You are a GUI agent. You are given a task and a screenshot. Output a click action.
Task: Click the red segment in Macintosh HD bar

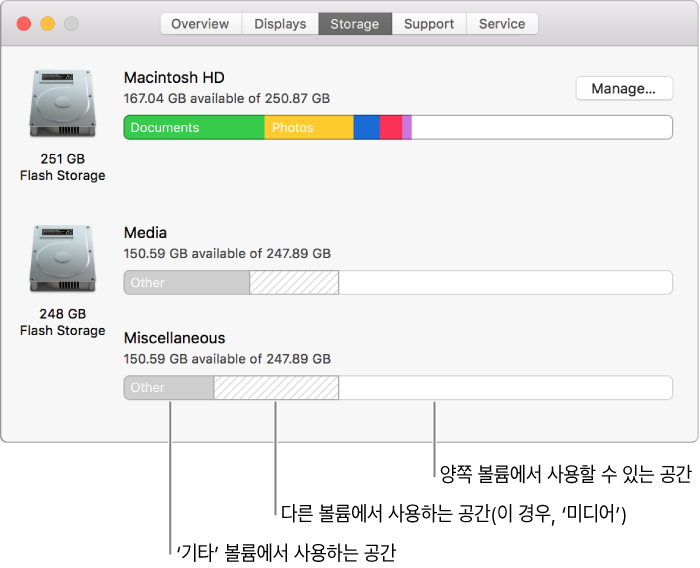coord(391,128)
